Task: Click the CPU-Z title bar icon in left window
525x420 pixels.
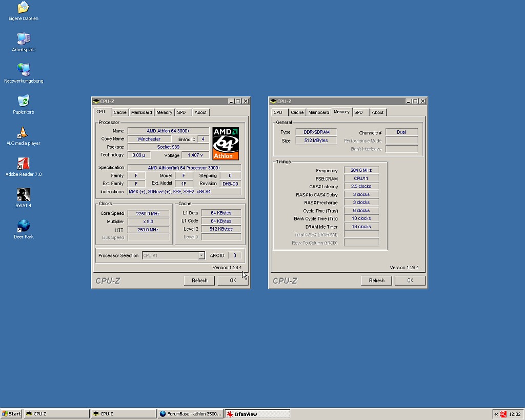Action: 96,101
